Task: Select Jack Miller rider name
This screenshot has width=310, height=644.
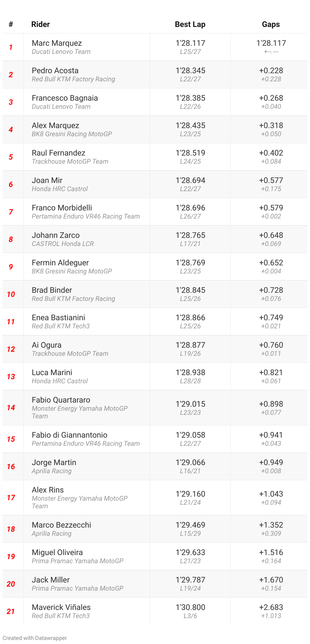Action: click(51, 580)
